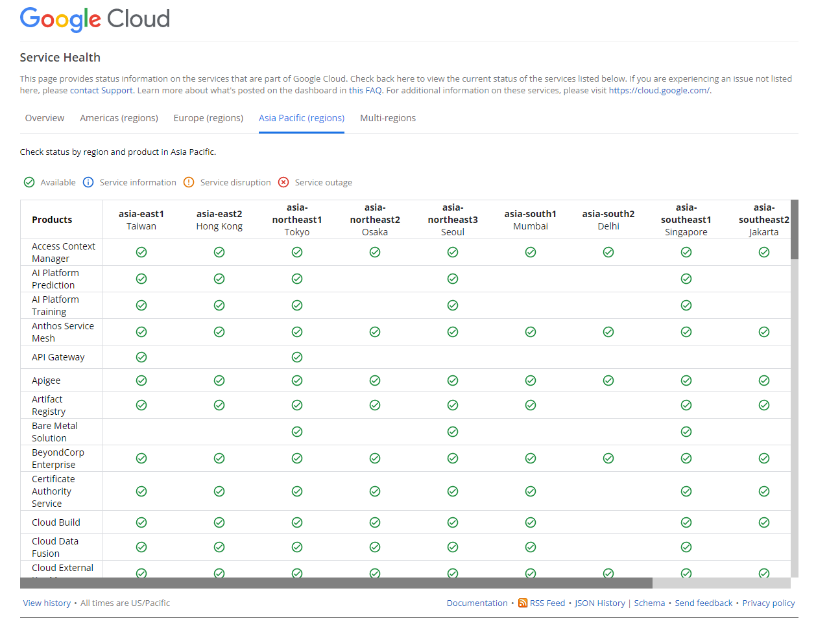
Task: Click Artifact Registry status for Jakarta
Action: pyautogui.click(x=764, y=405)
